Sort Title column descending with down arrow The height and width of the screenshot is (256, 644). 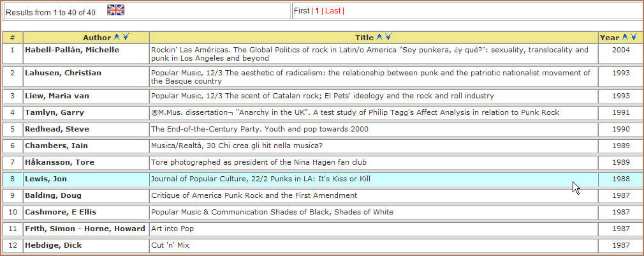388,38
